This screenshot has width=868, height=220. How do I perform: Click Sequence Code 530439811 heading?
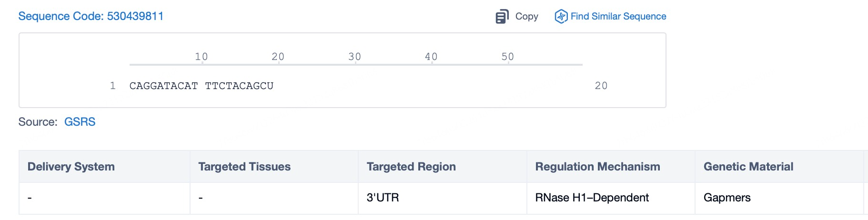(91, 16)
